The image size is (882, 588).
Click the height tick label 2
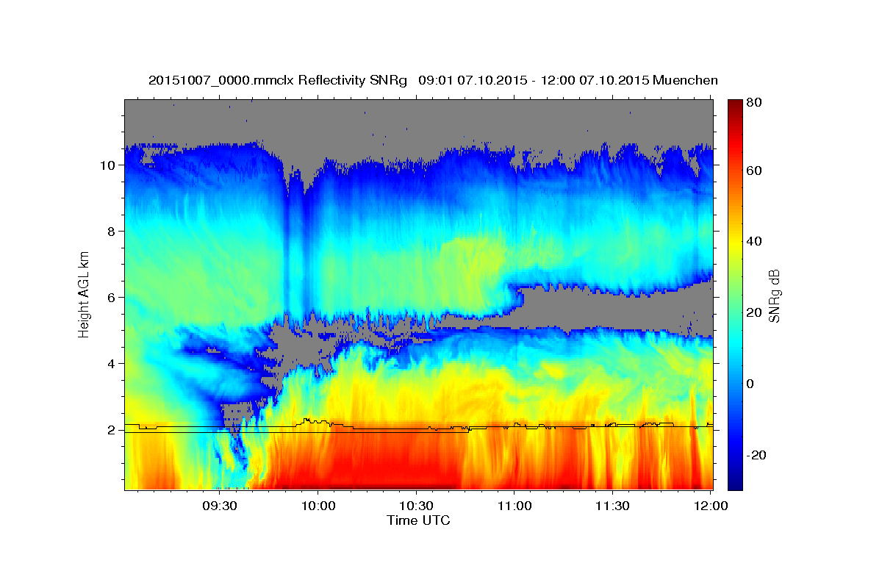point(111,430)
